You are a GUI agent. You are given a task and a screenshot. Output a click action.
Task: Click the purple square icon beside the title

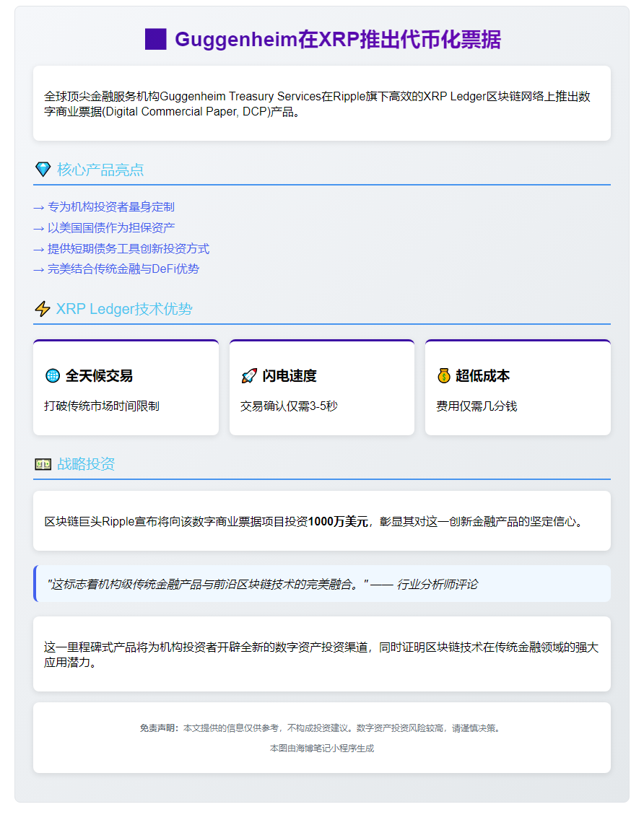(x=156, y=40)
